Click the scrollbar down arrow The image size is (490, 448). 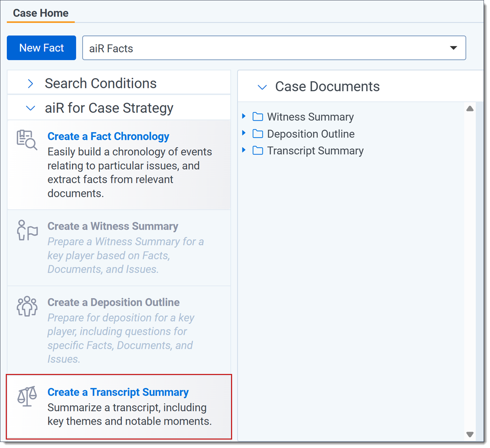[x=470, y=435]
